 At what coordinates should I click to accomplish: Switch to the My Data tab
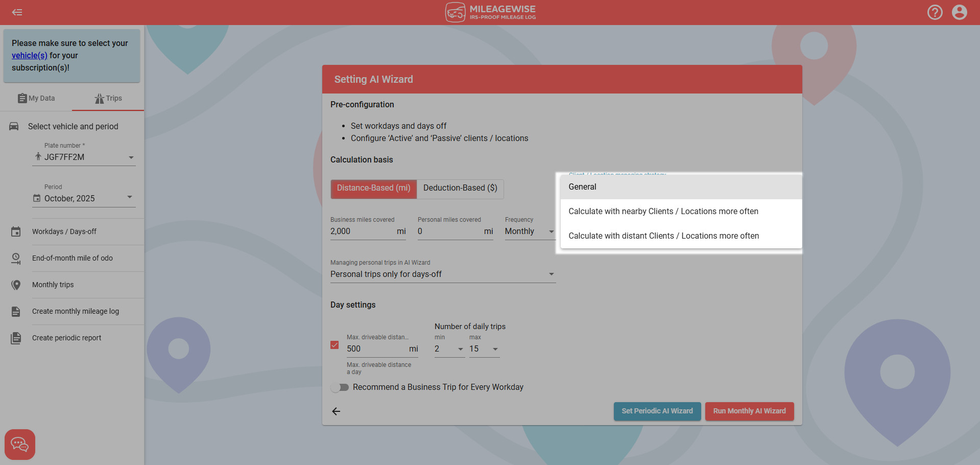click(36, 98)
